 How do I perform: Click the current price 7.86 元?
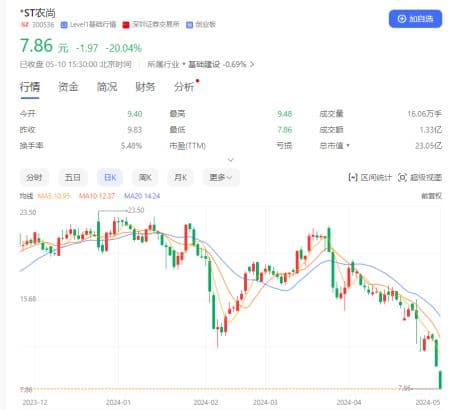(x=44, y=46)
